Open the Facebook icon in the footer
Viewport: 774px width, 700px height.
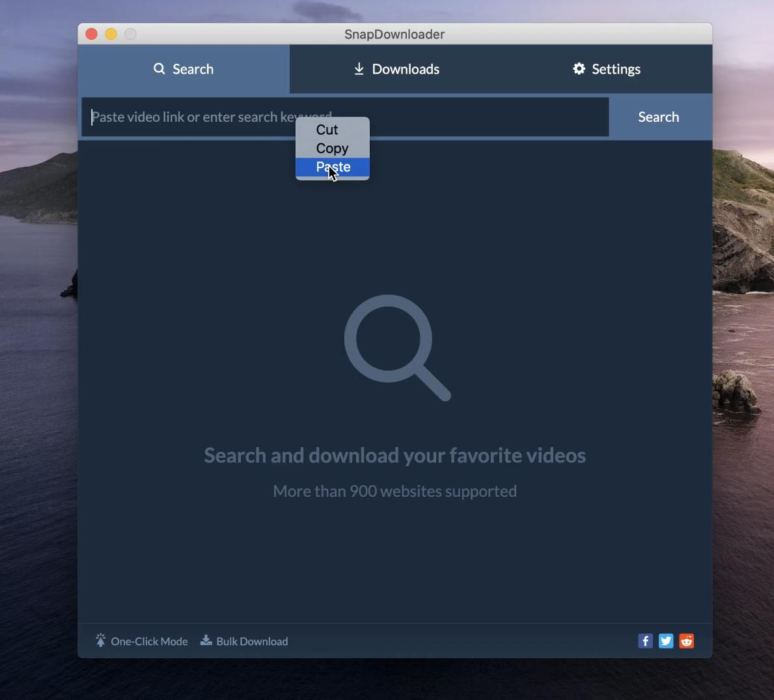coord(645,641)
